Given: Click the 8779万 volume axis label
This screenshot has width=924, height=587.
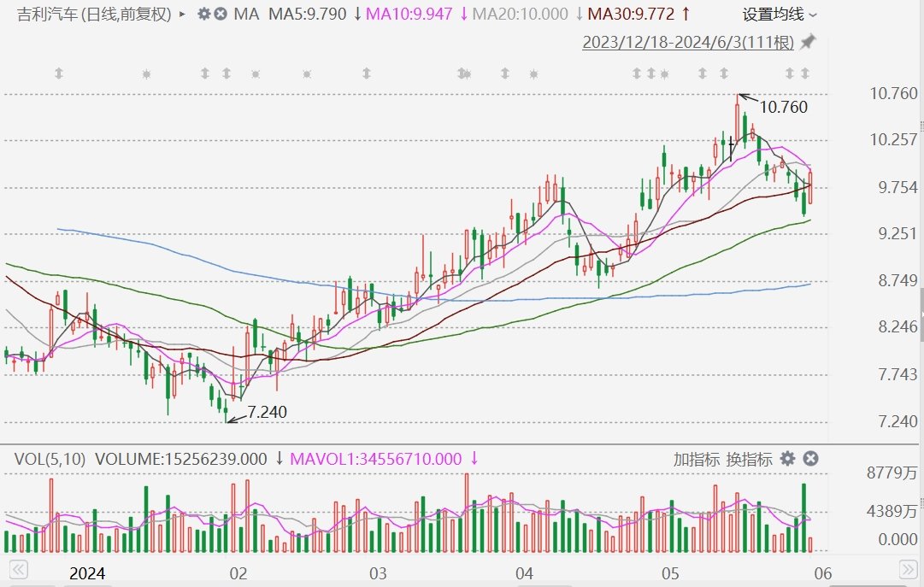Looking at the screenshot, I should (892, 473).
